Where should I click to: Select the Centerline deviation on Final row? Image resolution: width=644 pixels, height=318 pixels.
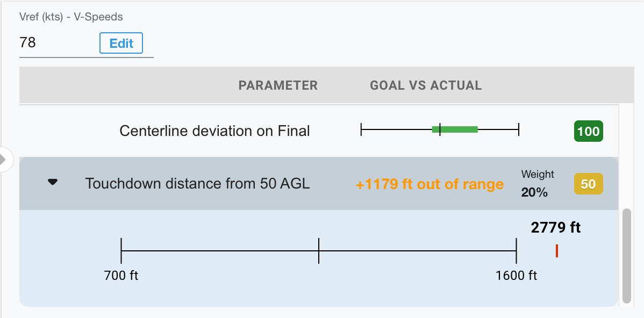pos(214,131)
